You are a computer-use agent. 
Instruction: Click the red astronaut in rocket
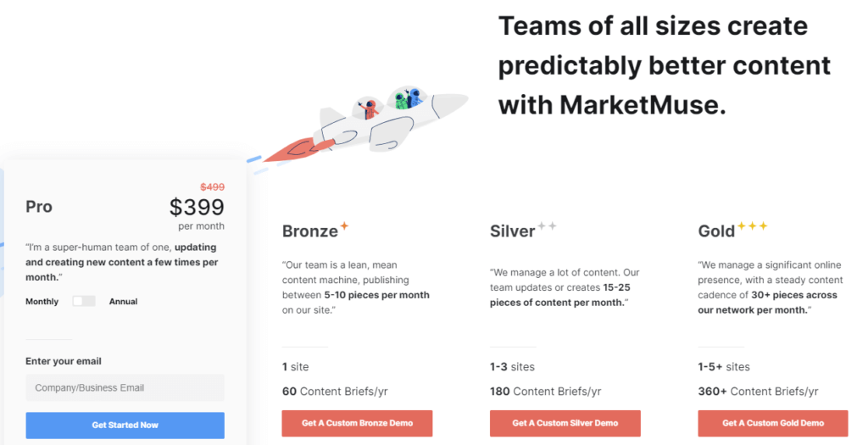click(x=370, y=109)
